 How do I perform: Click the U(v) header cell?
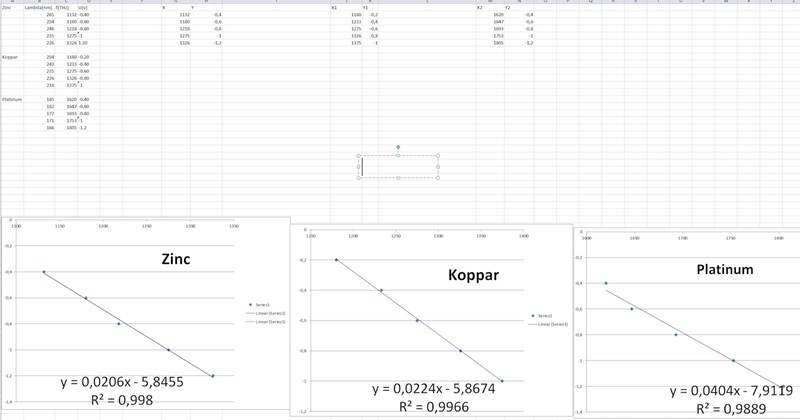(82, 9)
